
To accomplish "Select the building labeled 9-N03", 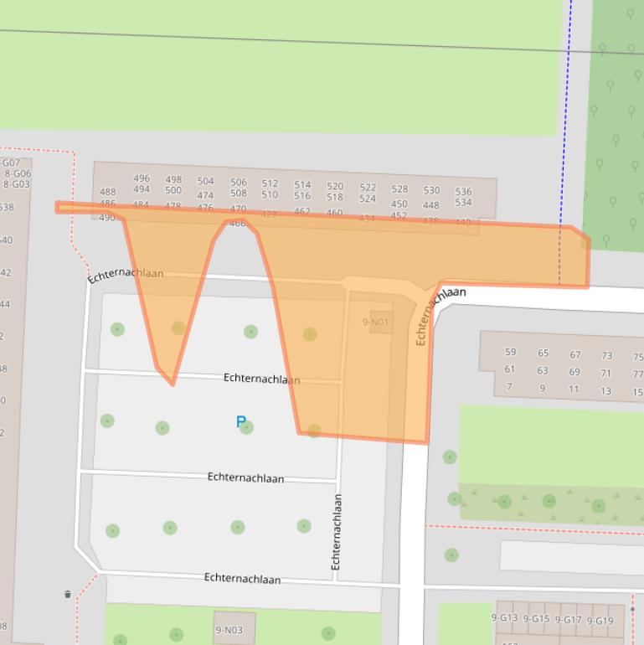I will point(229,630).
